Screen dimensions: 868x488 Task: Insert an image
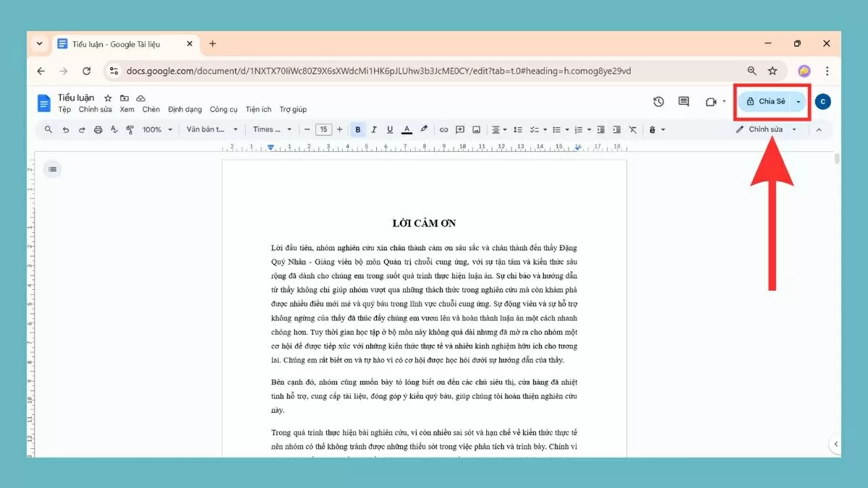click(476, 129)
